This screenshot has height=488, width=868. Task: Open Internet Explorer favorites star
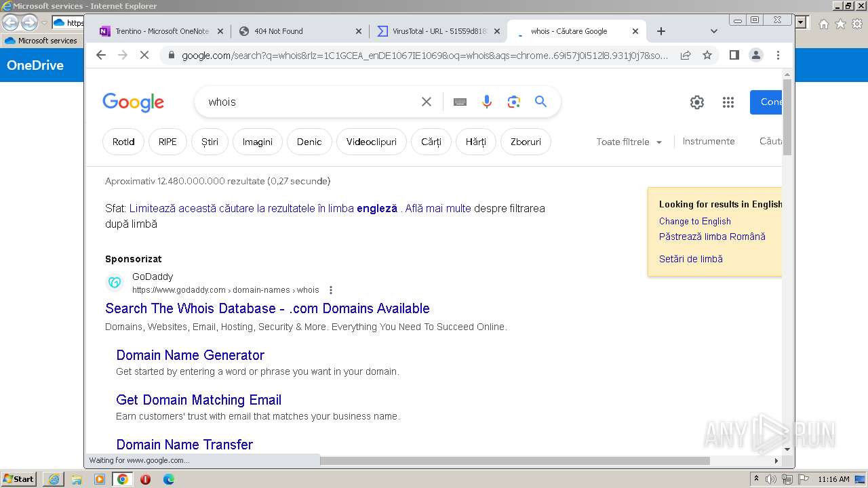[840, 24]
